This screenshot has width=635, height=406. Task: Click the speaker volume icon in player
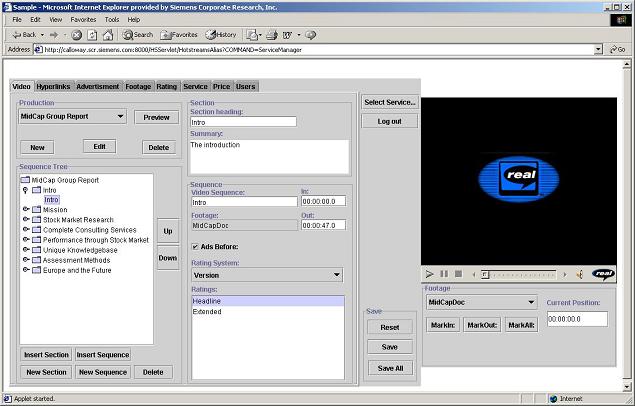(579, 274)
